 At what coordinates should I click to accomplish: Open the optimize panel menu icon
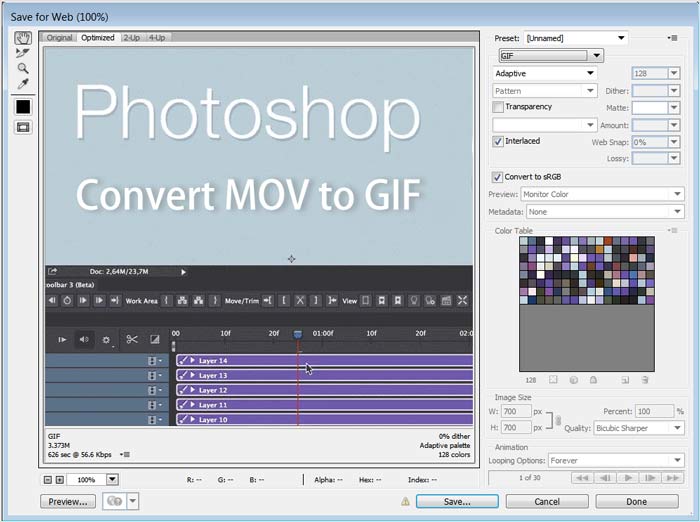tap(673, 38)
